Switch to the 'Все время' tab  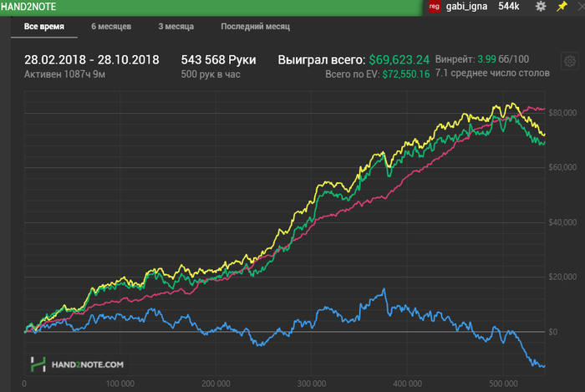click(x=44, y=27)
